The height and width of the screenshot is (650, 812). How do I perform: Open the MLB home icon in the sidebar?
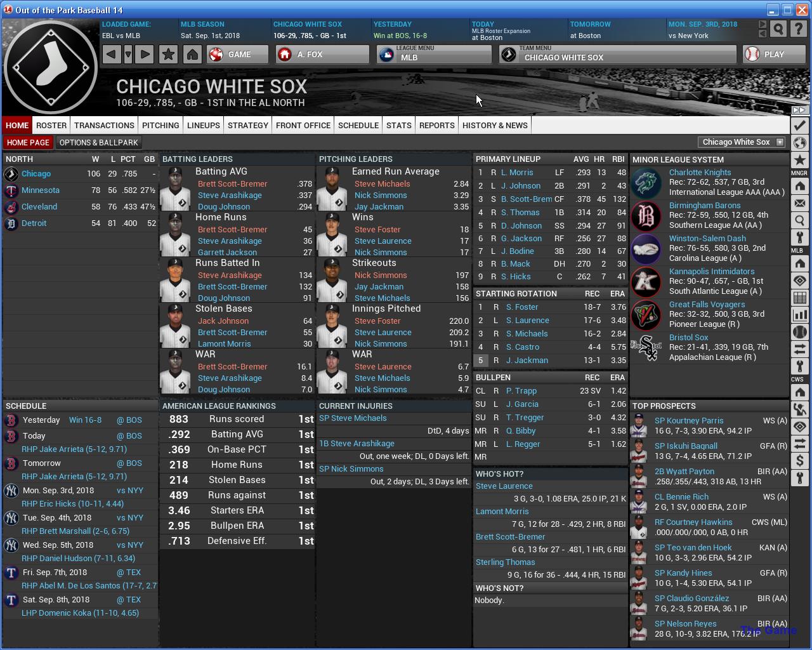coord(799,263)
